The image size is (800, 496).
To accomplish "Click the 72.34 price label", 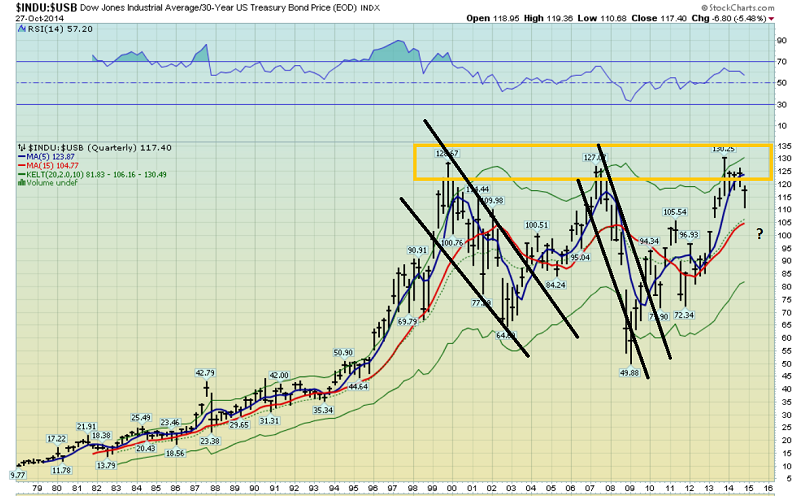I will point(684,315).
